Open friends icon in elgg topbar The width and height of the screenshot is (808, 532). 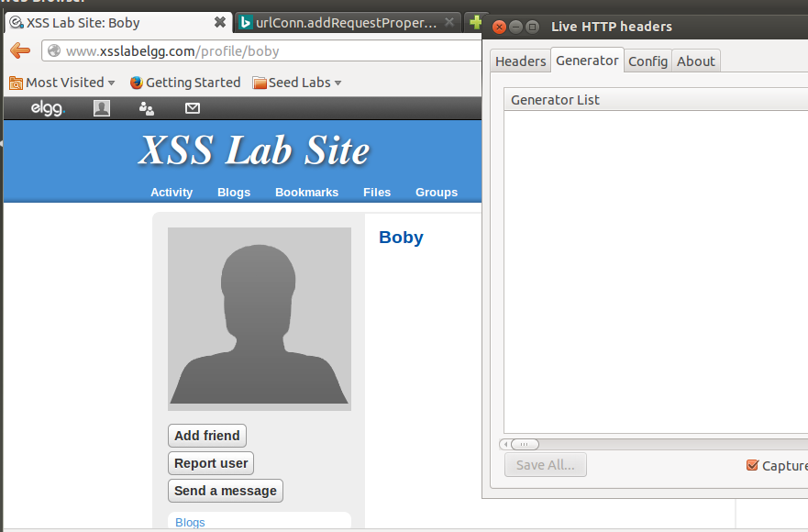tap(147, 108)
